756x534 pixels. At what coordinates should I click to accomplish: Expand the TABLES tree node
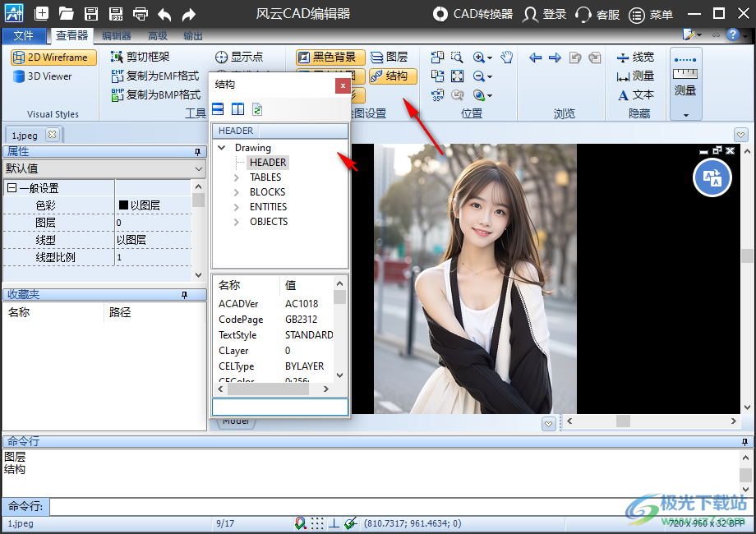pyautogui.click(x=237, y=177)
